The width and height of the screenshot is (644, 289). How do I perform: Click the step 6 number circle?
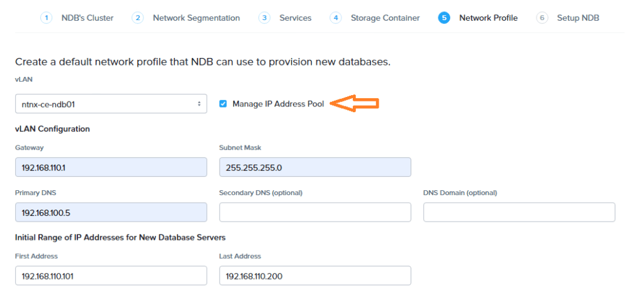(542, 18)
